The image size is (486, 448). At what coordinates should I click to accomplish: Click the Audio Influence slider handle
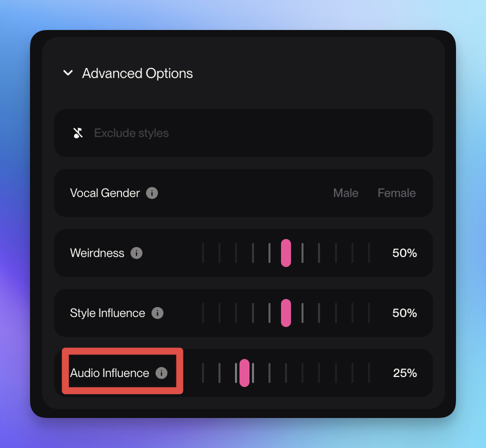coord(244,373)
